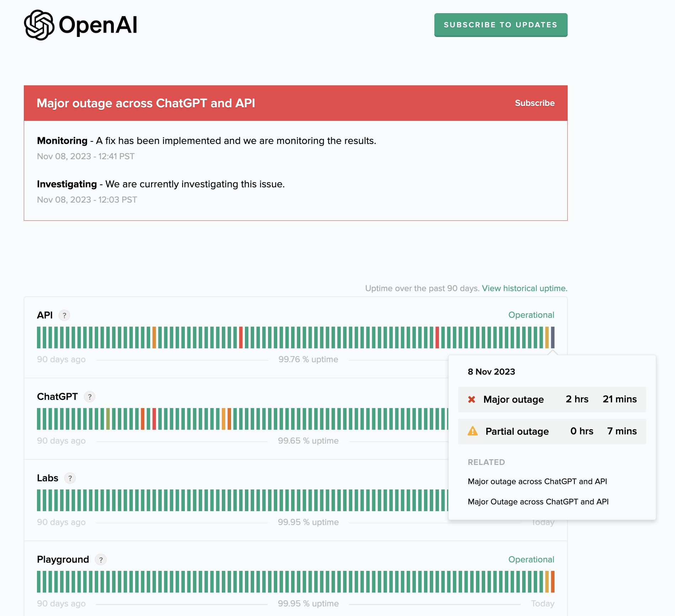Click the question mark icon next to API
This screenshot has height=616, width=675.
[x=64, y=315]
